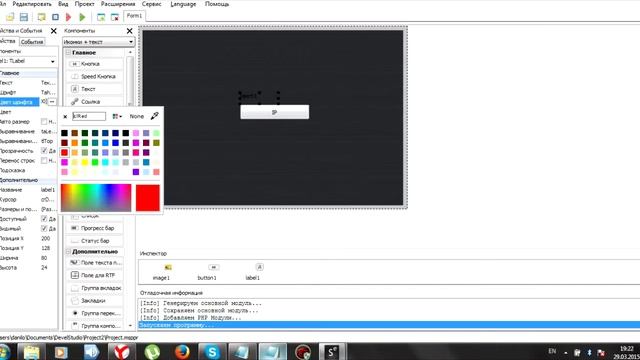Viewport: 640px width, 360px height.
Task: Select the Прогресс бар component
Action: coord(95,228)
